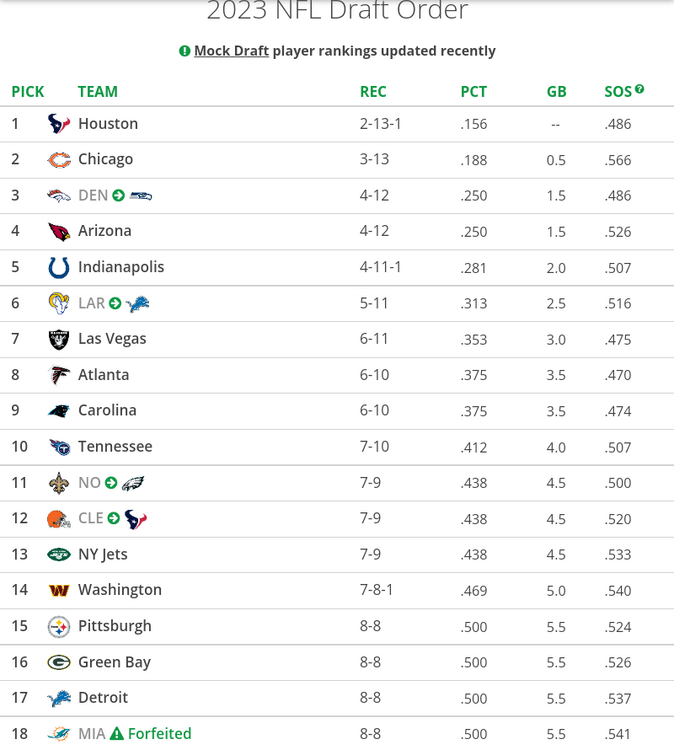Image resolution: width=674 pixels, height=750 pixels.
Task: Open the Washington team link
Action: point(119,590)
